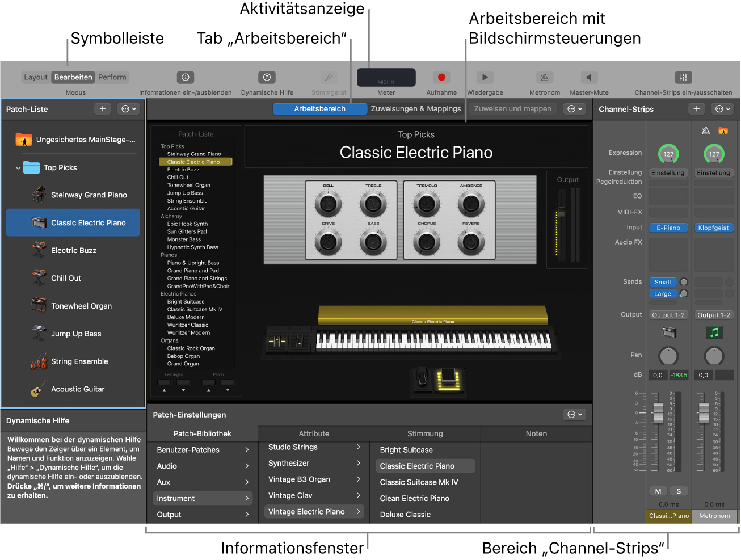This screenshot has width=741, height=560.
Task: Expand the Instrument category arrow in Patch-Bibliothek
Action: pyautogui.click(x=247, y=499)
